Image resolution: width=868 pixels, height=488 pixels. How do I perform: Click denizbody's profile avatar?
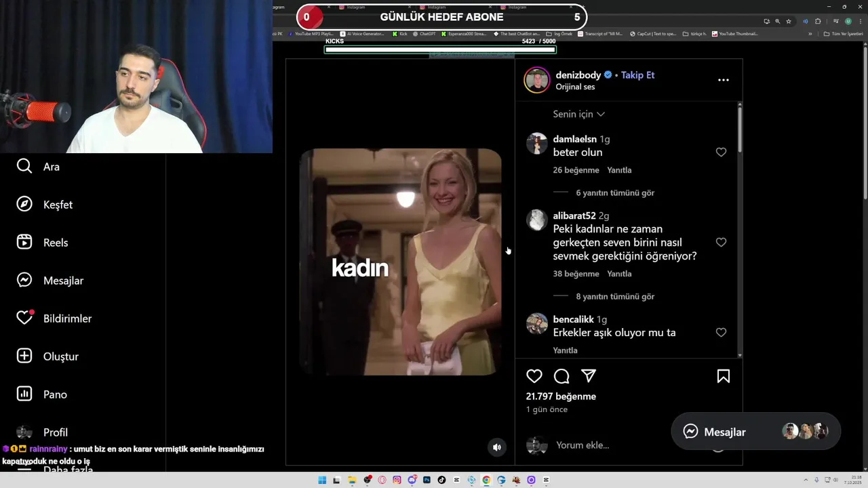(537, 80)
